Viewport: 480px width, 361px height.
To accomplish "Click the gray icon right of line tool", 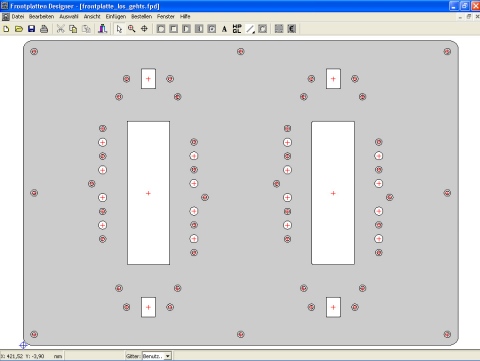I will [x=263, y=29].
